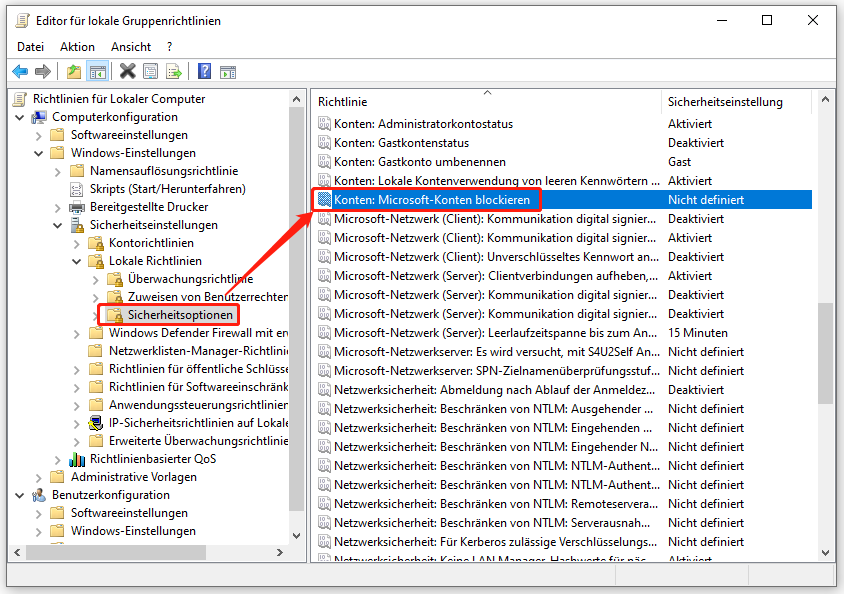Viewport: 844px width, 594px height.
Task: Open the Datei menu
Action: (30, 46)
